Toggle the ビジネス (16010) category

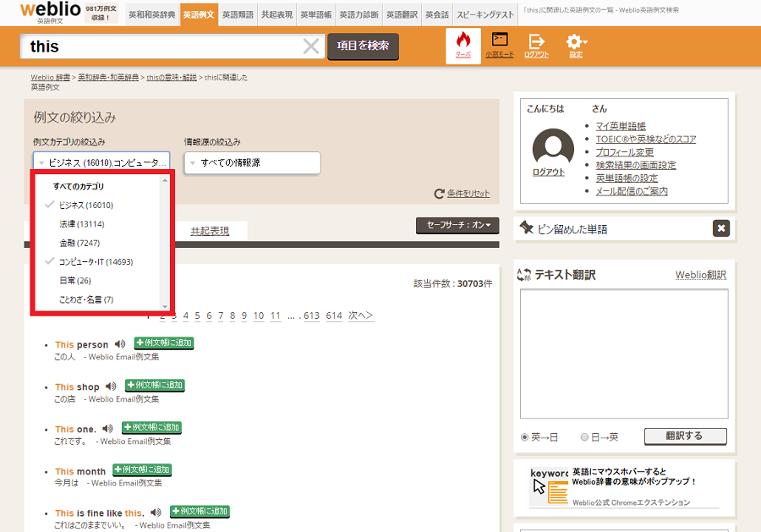click(x=86, y=206)
